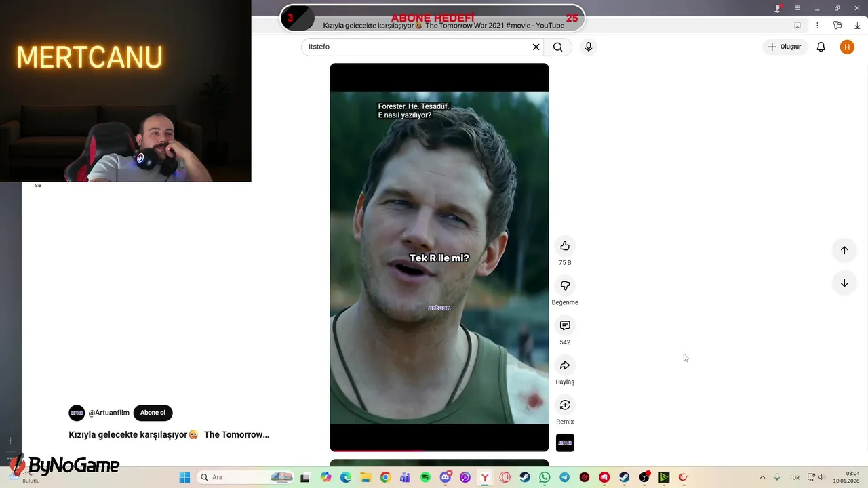This screenshot has width=868, height=488.
Task: Switch the TUR keyboard language indicator
Action: tap(794, 477)
